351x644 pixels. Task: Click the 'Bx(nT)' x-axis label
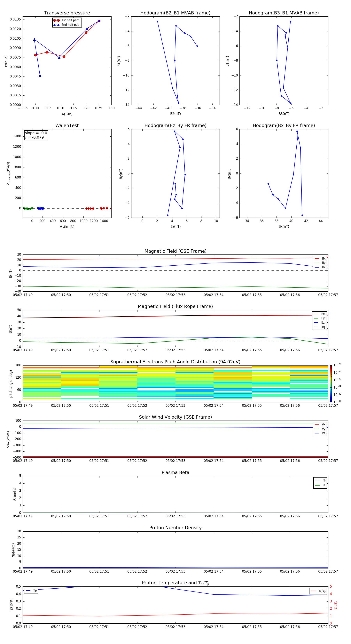[x=284, y=227]
